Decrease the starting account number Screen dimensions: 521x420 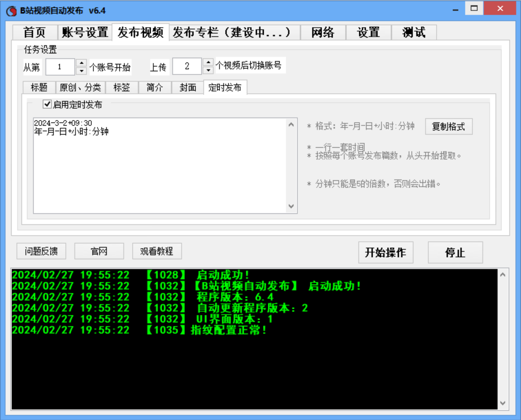point(81,71)
